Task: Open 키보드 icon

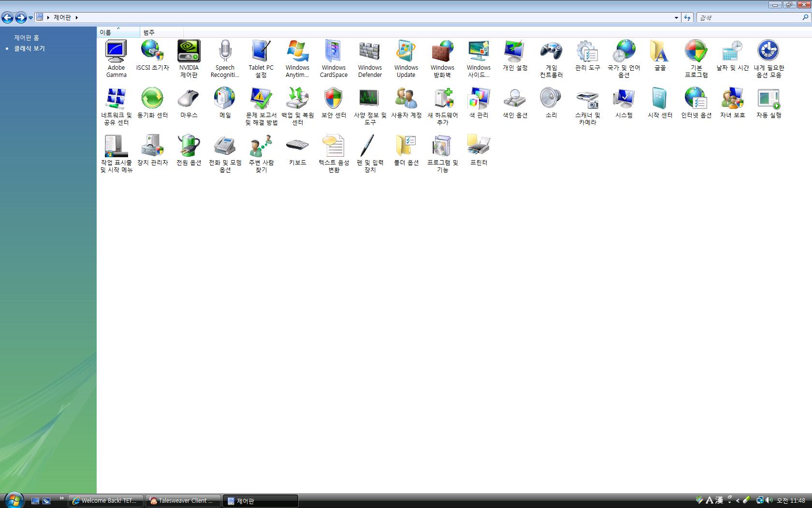Action: click(297, 146)
